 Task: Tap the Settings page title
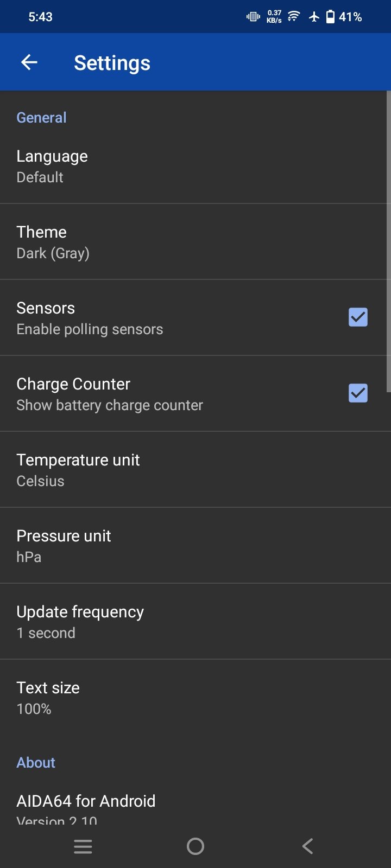click(x=112, y=63)
